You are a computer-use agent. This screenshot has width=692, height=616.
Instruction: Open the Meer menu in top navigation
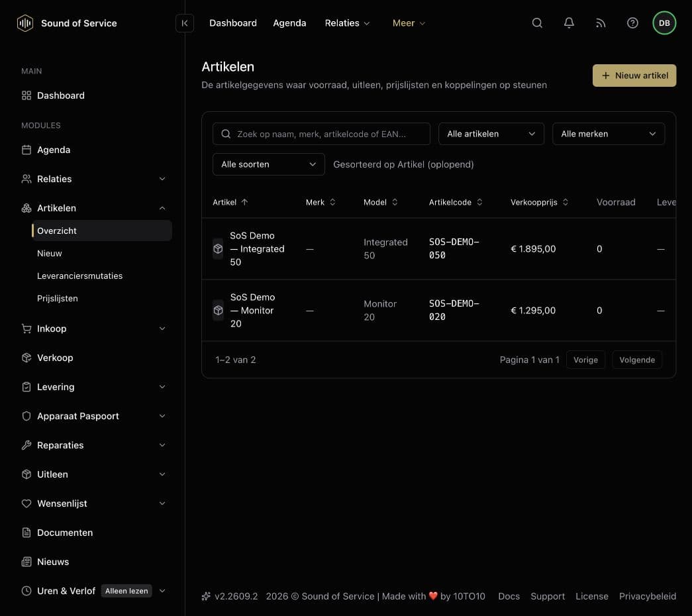point(409,23)
